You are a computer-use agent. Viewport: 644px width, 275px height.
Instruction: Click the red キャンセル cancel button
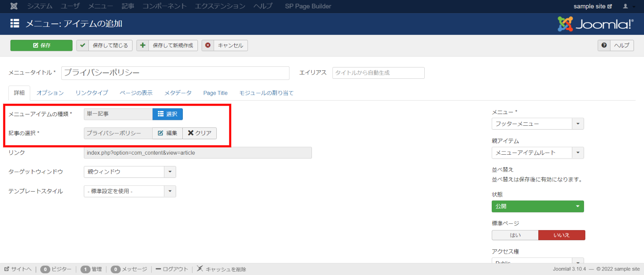225,46
